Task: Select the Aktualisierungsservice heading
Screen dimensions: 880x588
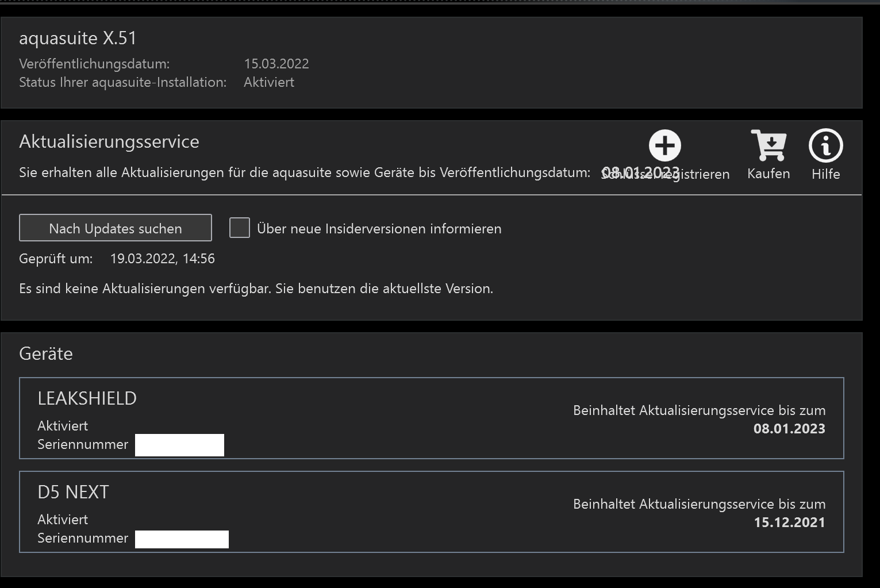Action: pos(109,141)
